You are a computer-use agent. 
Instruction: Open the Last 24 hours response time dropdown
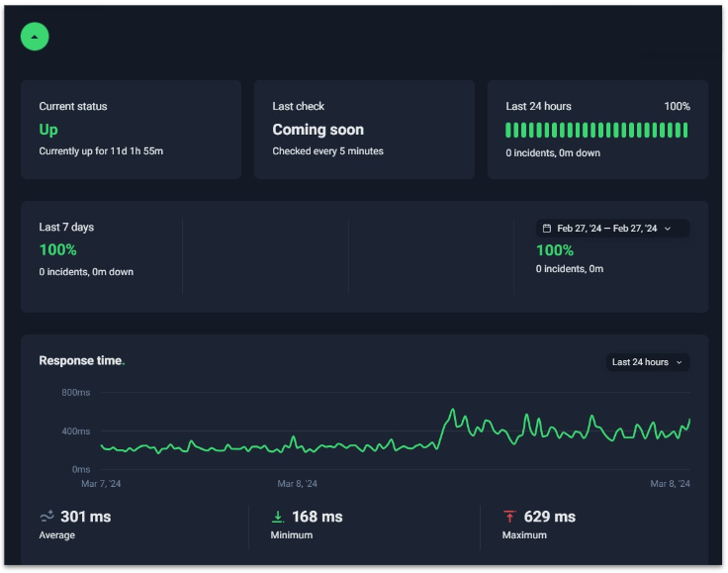click(648, 362)
